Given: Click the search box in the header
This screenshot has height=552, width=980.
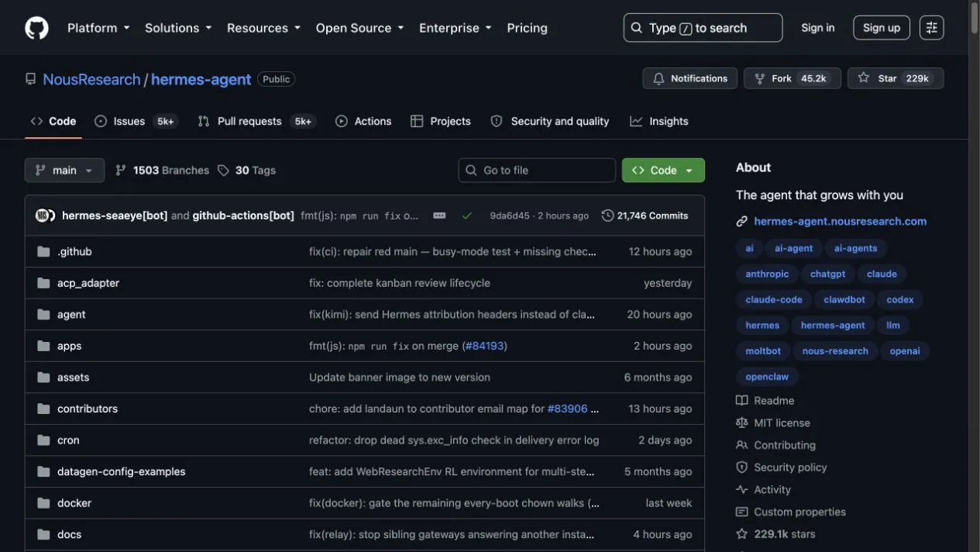Looking at the screenshot, I should [703, 28].
